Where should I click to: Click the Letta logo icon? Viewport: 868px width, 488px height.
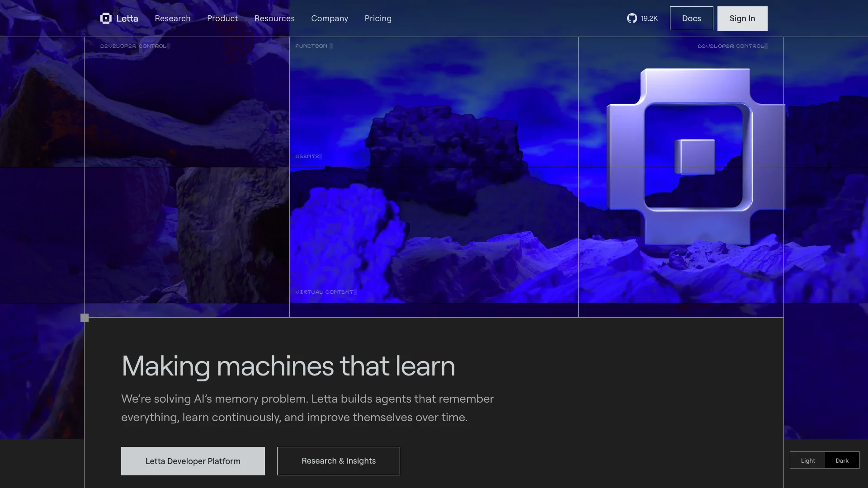click(x=106, y=19)
